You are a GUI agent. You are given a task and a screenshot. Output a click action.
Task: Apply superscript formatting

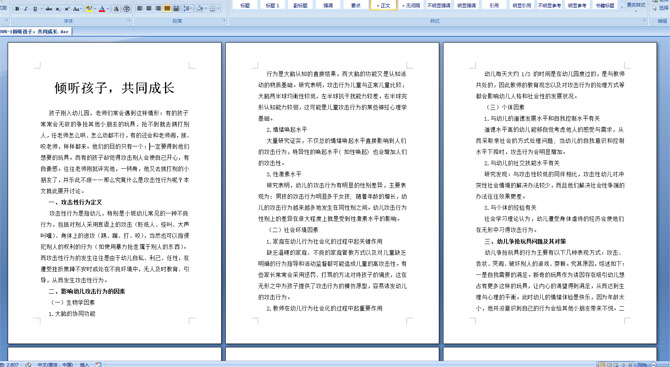(x=67, y=9)
